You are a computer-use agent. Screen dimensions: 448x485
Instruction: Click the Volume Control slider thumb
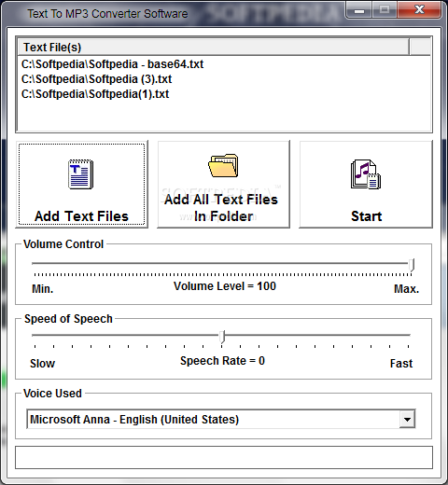click(412, 265)
